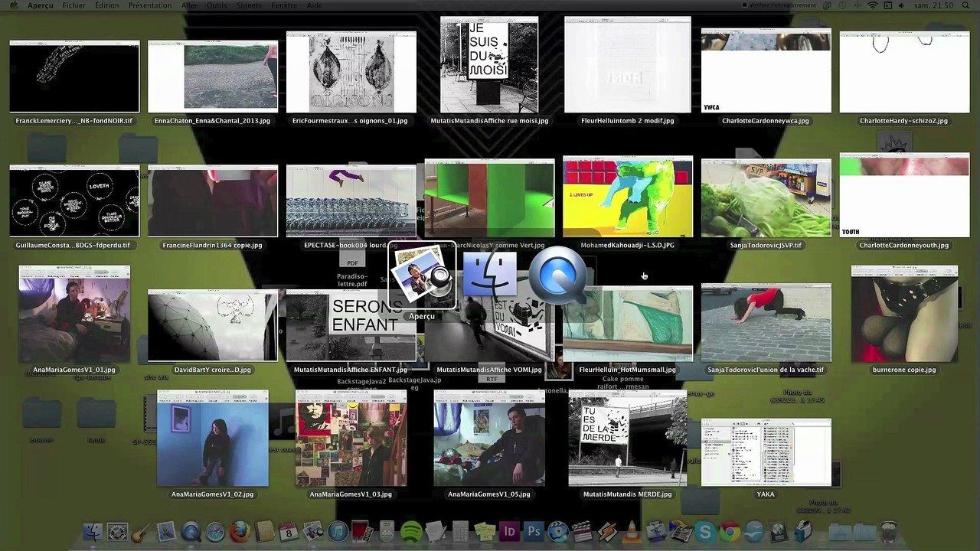Select the burnerone copie.jpg window
The height and width of the screenshot is (551, 980).
tap(904, 314)
